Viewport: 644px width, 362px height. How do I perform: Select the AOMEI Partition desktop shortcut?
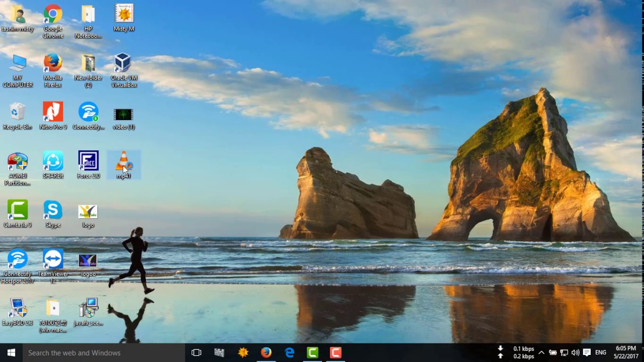click(18, 169)
